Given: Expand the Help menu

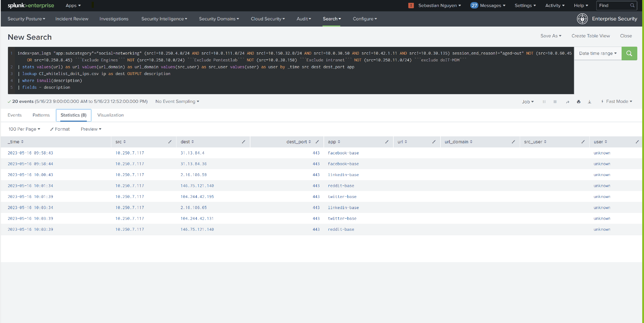Looking at the screenshot, I should coord(581,5).
